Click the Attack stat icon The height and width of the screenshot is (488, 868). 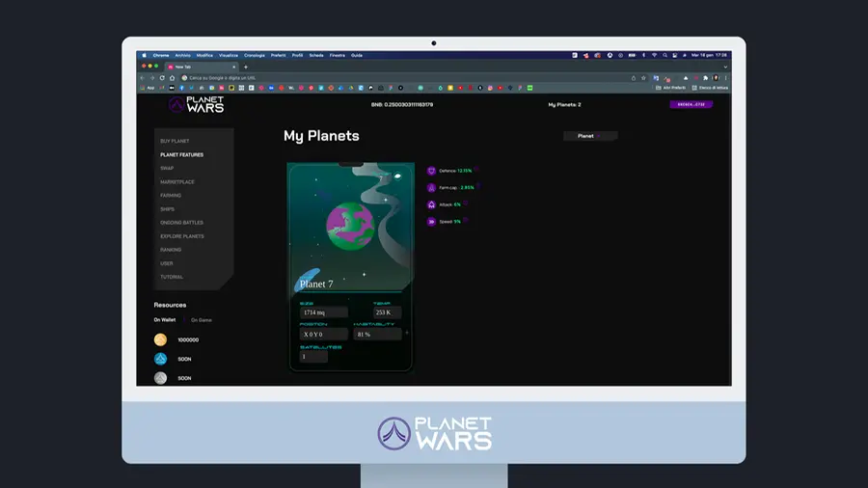coord(431,204)
